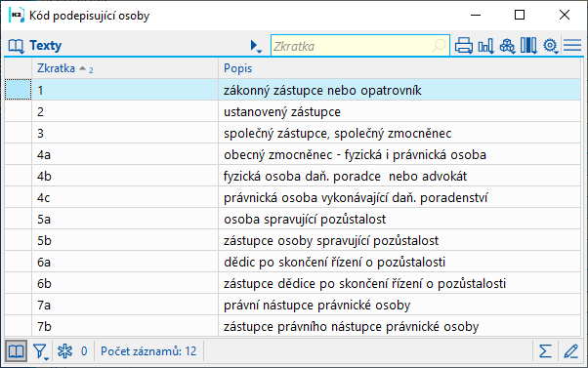
Task: Open the gear settings icon
Action: [551, 46]
